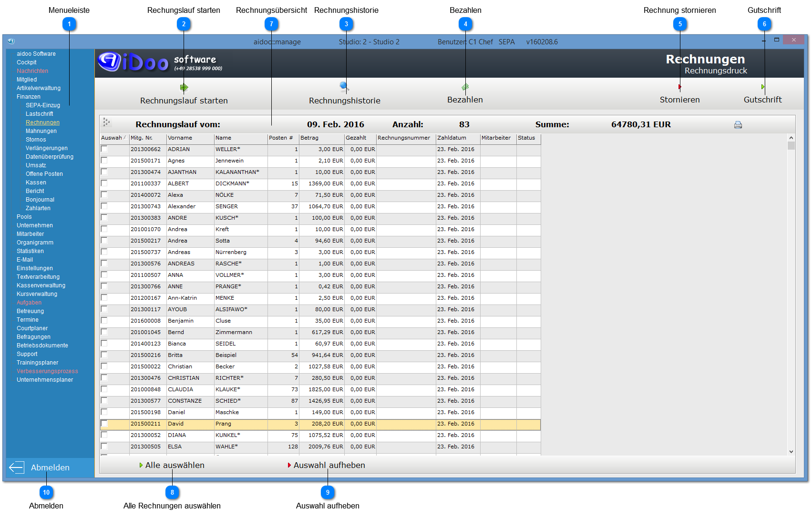Open Nachrichten in the left menu

(x=32, y=71)
